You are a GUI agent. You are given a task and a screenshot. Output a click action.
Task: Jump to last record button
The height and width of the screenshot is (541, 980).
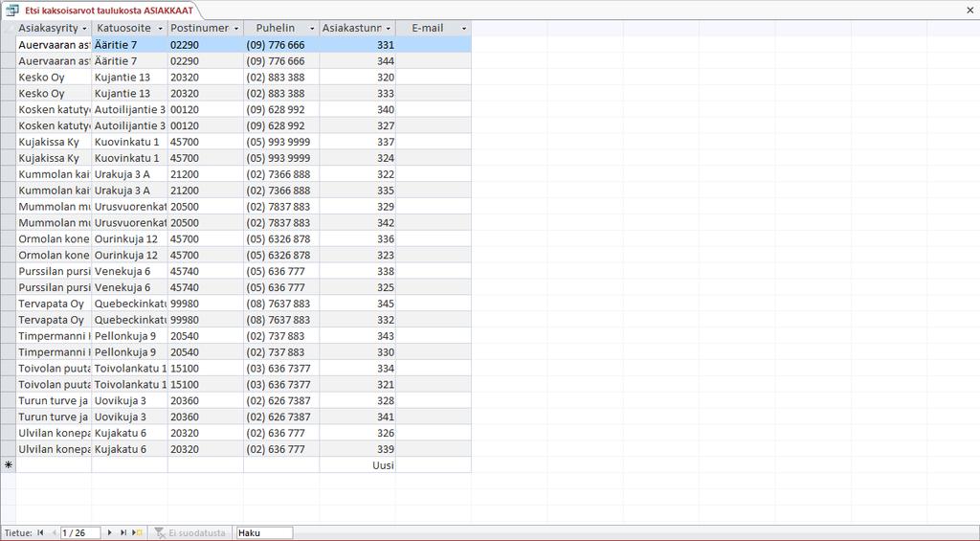[123, 533]
